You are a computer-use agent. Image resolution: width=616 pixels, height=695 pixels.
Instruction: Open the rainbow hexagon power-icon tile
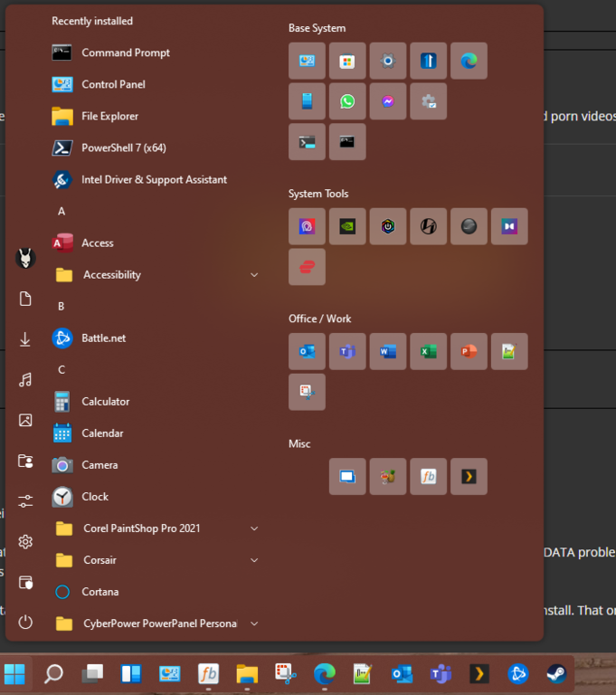point(388,226)
